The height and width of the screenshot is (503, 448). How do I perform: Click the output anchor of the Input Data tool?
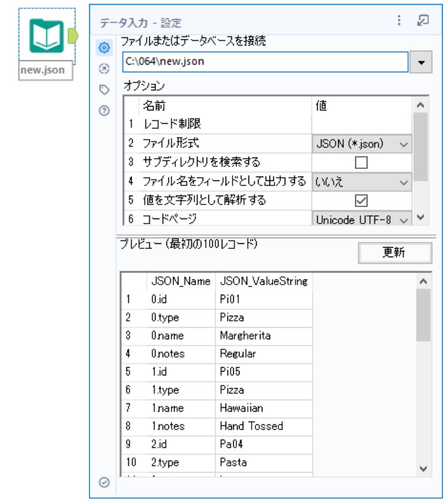point(72,36)
